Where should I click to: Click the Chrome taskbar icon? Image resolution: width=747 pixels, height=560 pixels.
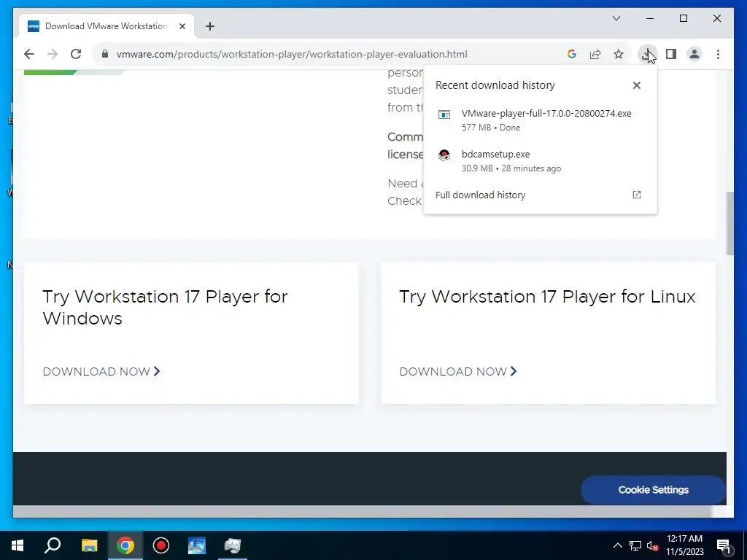(x=125, y=545)
